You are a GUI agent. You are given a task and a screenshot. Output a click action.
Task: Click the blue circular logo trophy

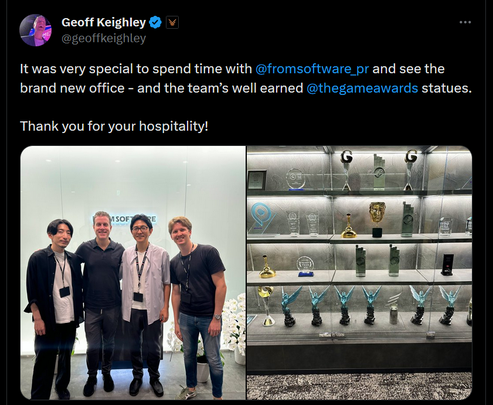click(x=263, y=216)
